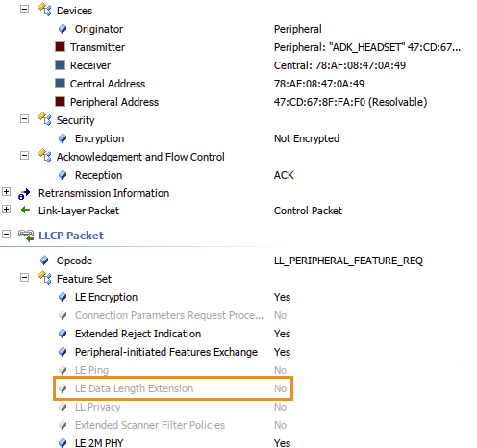Collapse the Devices tree node
The image size is (477, 448).
(24, 10)
